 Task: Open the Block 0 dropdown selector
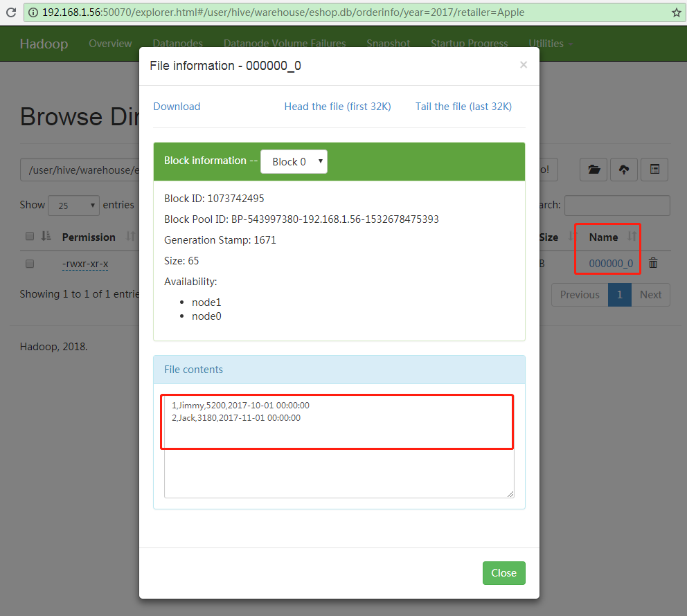294,162
